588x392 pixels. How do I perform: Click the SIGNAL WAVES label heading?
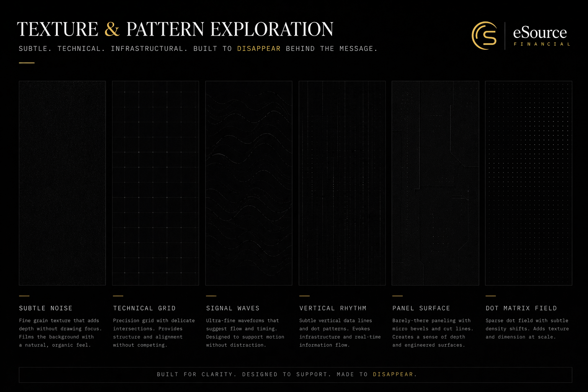click(233, 308)
